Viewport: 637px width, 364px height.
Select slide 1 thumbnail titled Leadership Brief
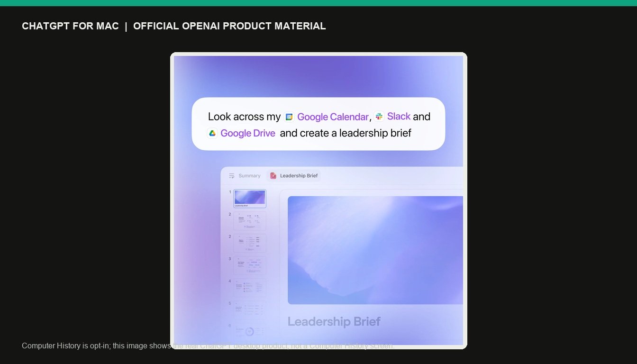[x=250, y=199]
